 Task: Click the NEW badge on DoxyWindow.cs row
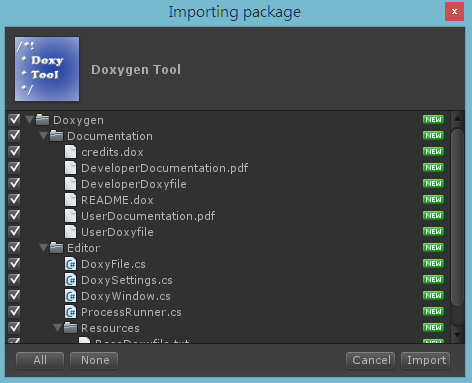click(433, 296)
